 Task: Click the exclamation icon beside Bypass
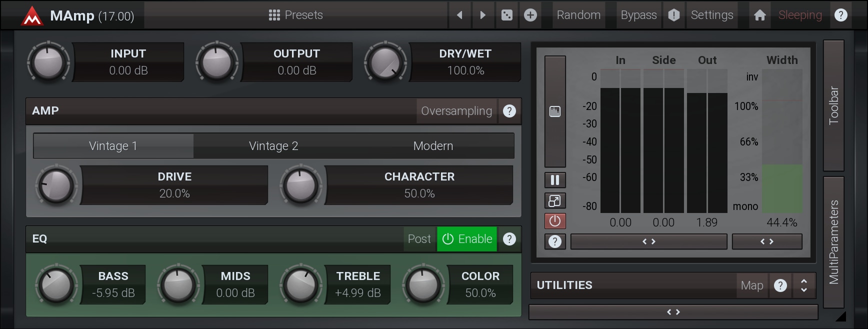673,15
